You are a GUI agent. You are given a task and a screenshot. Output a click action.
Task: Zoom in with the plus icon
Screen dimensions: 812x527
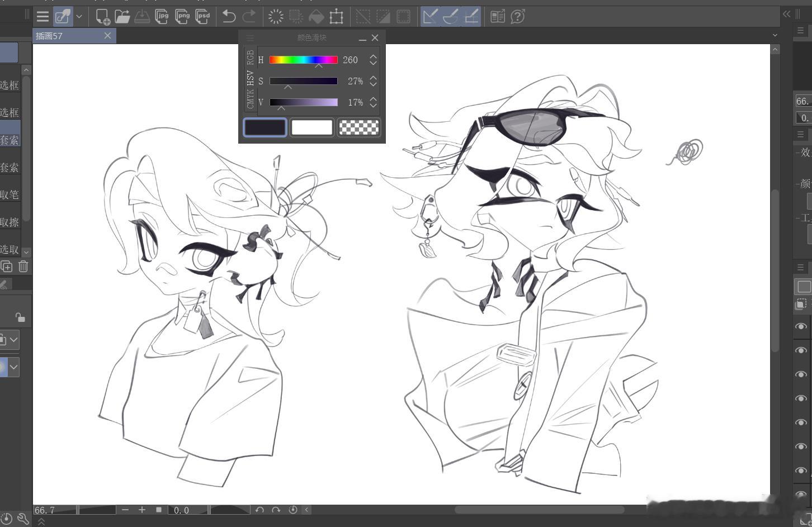coord(142,510)
